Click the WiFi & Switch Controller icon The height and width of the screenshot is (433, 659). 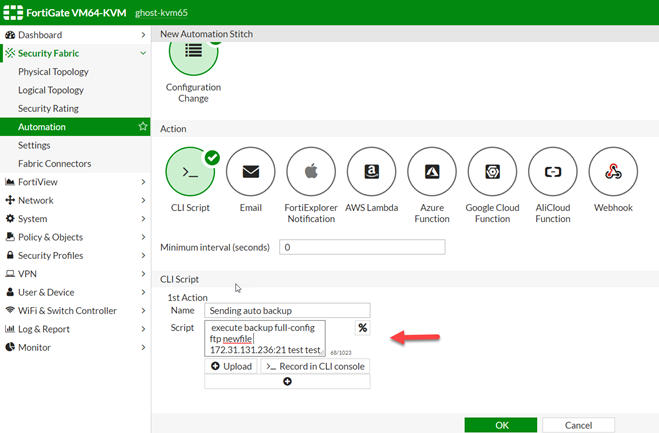[x=10, y=310]
